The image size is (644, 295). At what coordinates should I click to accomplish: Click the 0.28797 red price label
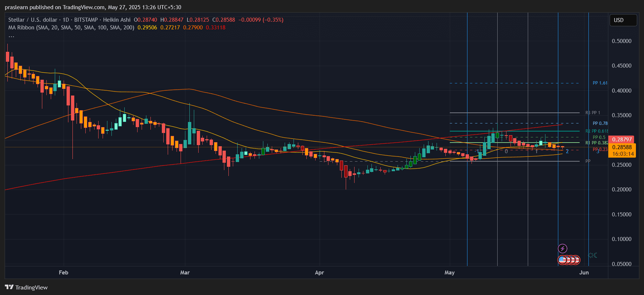pyautogui.click(x=622, y=140)
